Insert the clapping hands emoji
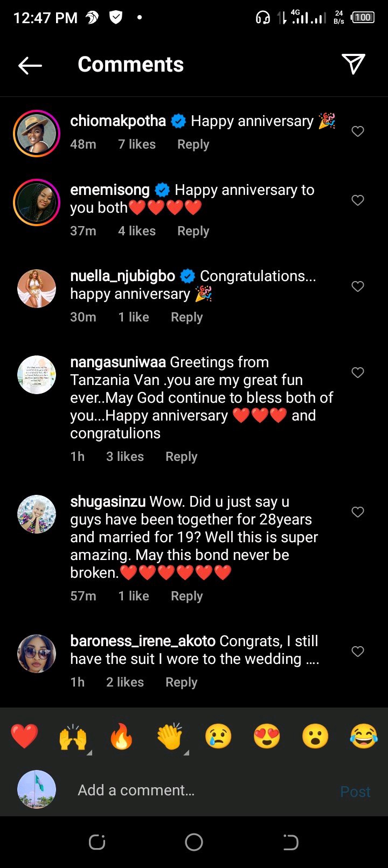Viewport: 388px width, 868px height. pyautogui.click(x=169, y=737)
